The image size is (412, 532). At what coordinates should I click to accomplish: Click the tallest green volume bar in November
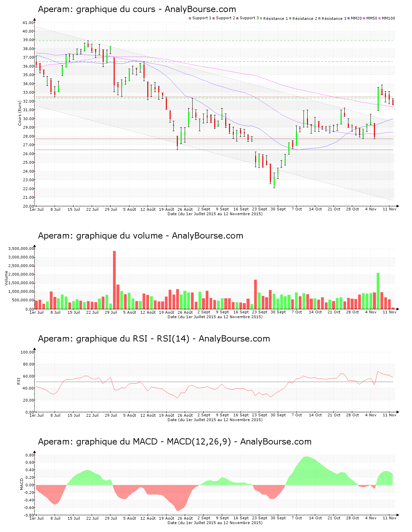click(378, 291)
